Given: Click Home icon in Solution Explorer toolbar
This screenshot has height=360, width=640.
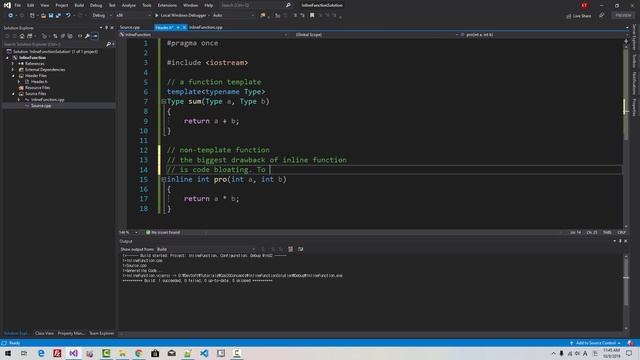Looking at the screenshot, I should [22, 36].
